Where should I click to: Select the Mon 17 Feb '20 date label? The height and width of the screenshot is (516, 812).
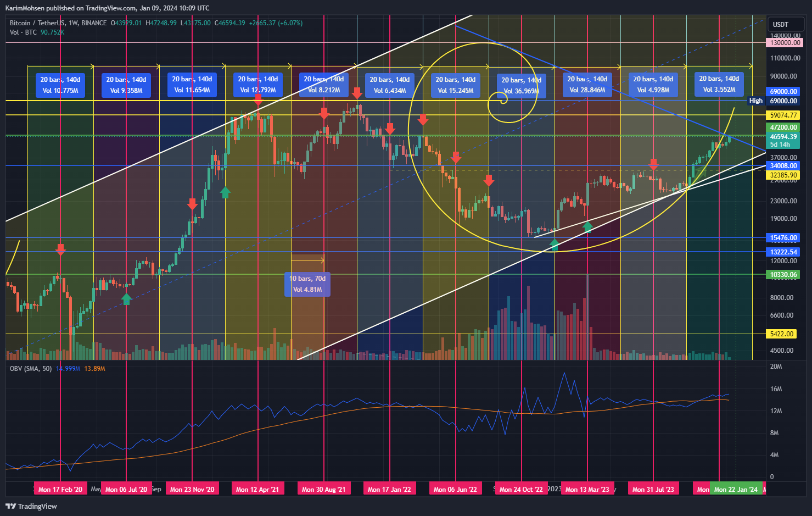pos(60,489)
